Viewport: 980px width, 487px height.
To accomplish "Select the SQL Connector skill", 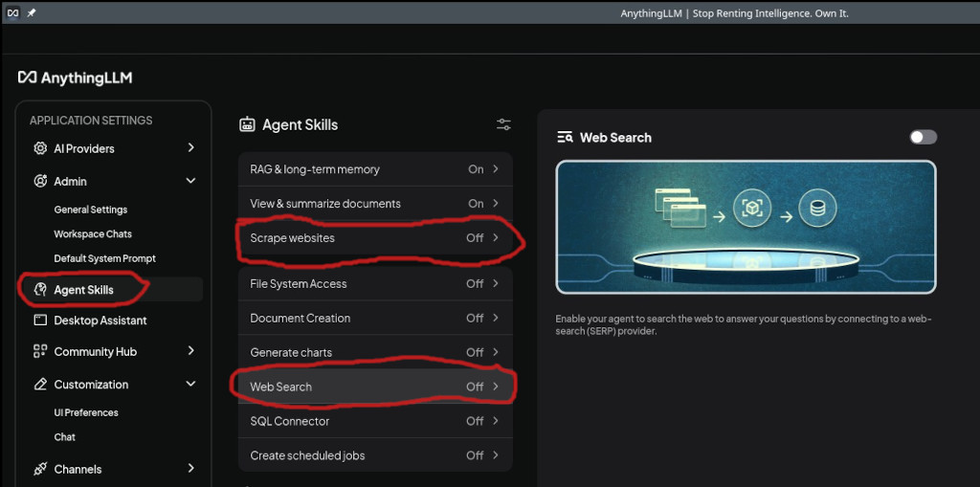I will coord(375,421).
